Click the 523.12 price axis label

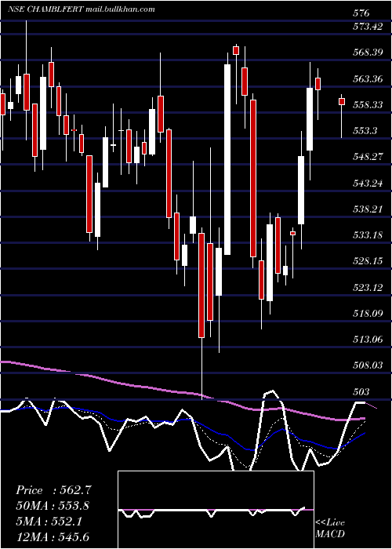pos(368,288)
